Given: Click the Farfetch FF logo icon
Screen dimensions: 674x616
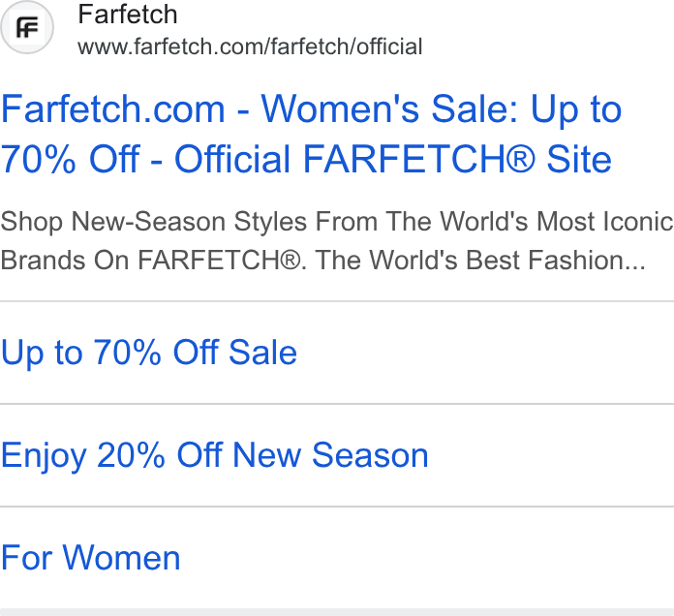Looking at the screenshot, I should point(27,27).
